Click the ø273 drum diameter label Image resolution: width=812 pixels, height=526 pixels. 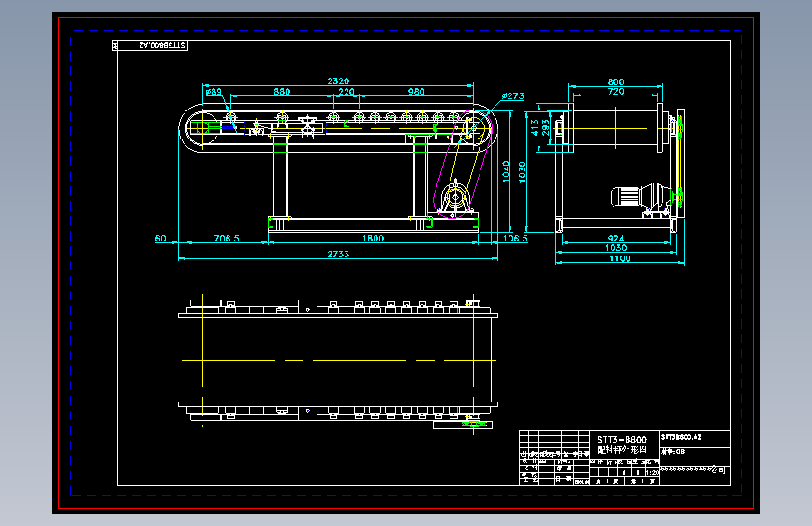[x=512, y=95]
